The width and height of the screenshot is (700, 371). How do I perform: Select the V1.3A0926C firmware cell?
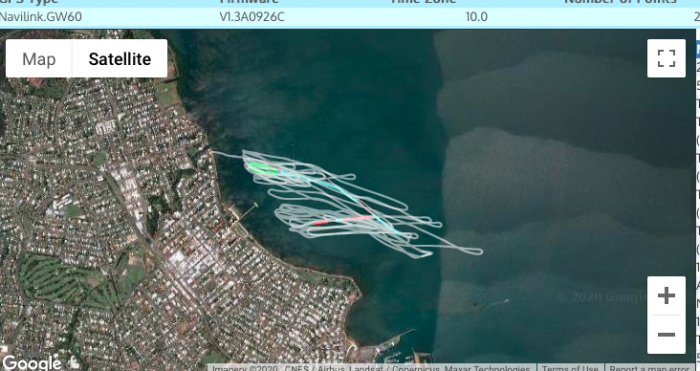pyautogui.click(x=252, y=17)
